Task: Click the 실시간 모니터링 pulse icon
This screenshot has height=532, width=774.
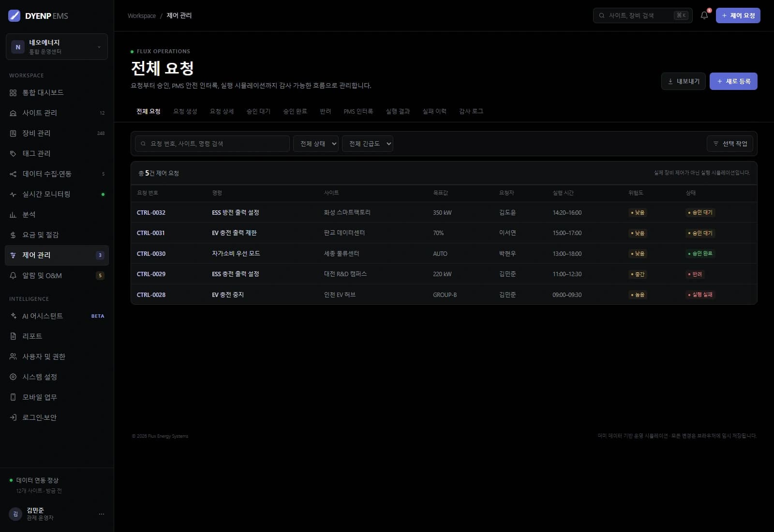Action: (13, 194)
